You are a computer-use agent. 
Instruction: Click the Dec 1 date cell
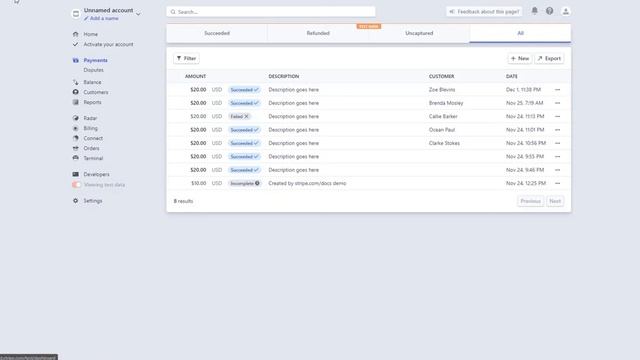point(523,90)
